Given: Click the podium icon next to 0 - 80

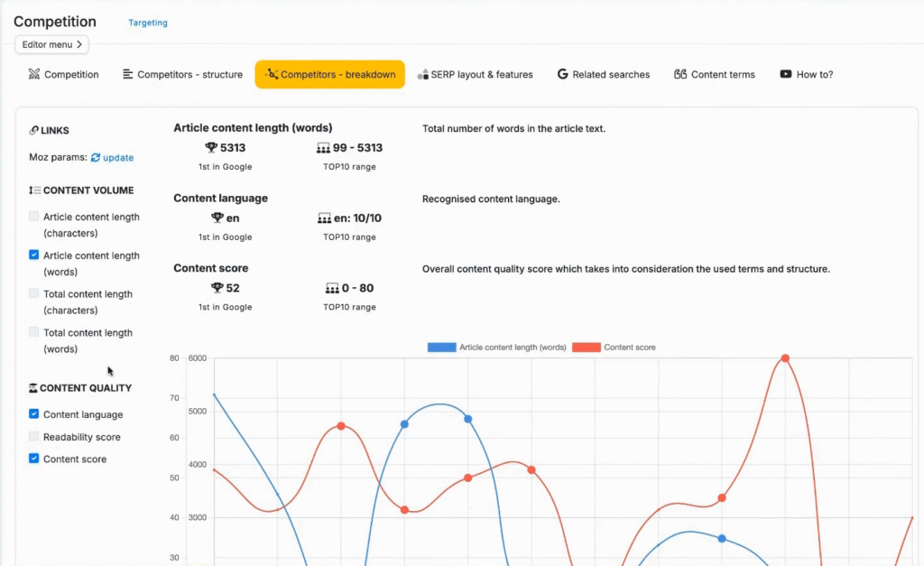Looking at the screenshot, I should pos(332,288).
